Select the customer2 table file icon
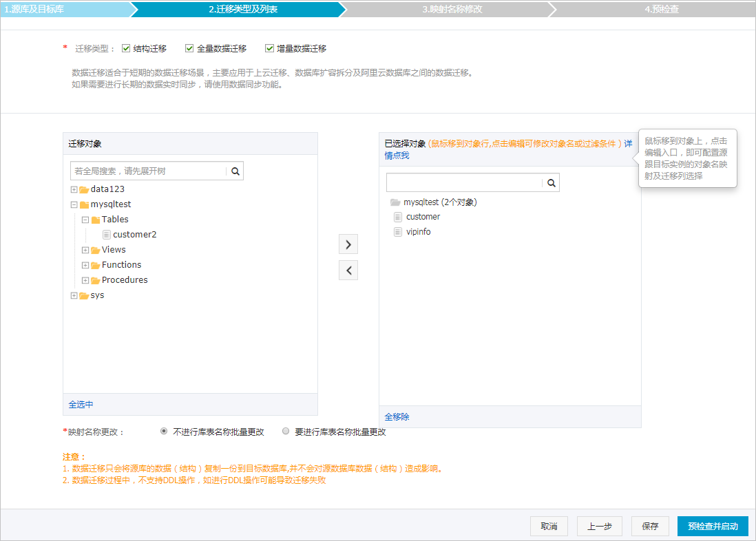This screenshot has height=541, width=756. coord(107,235)
